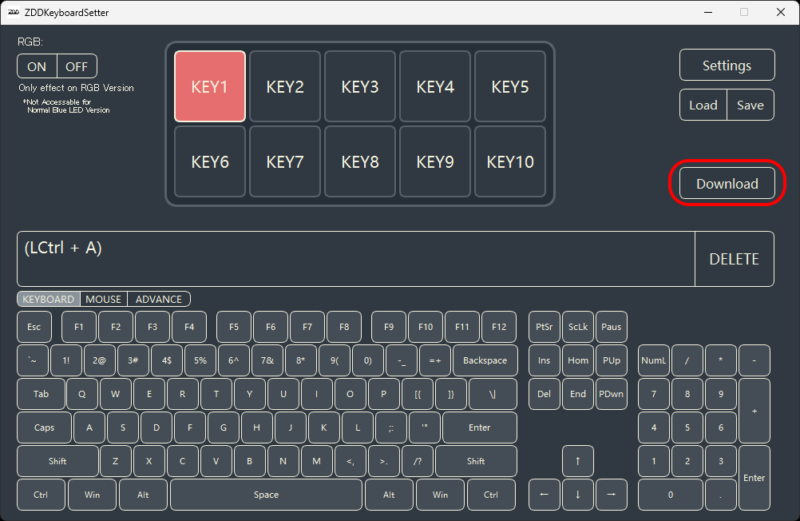This screenshot has width=800, height=521.
Task: Turn RGB lighting ON
Action: [37, 67]
